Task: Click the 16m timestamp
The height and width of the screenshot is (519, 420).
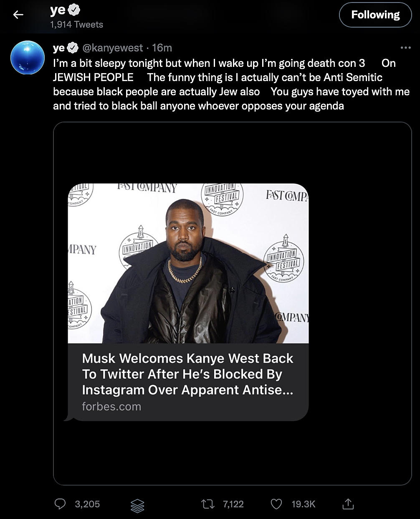Action: (x=162, y=48)
